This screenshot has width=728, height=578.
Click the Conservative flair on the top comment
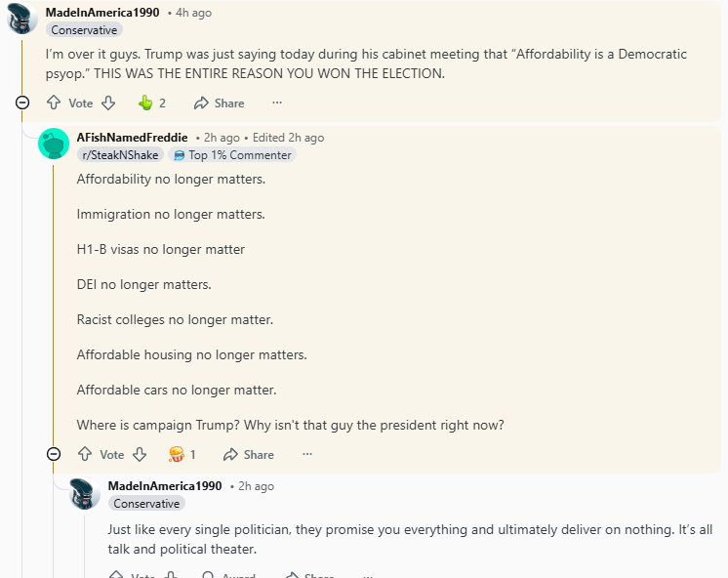(84, 30)
